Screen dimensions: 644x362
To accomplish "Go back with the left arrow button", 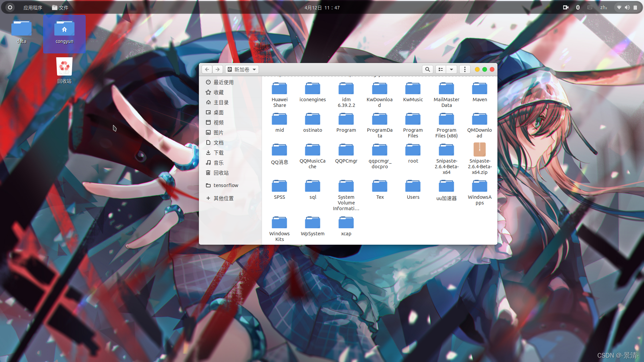I will (207, 69).
